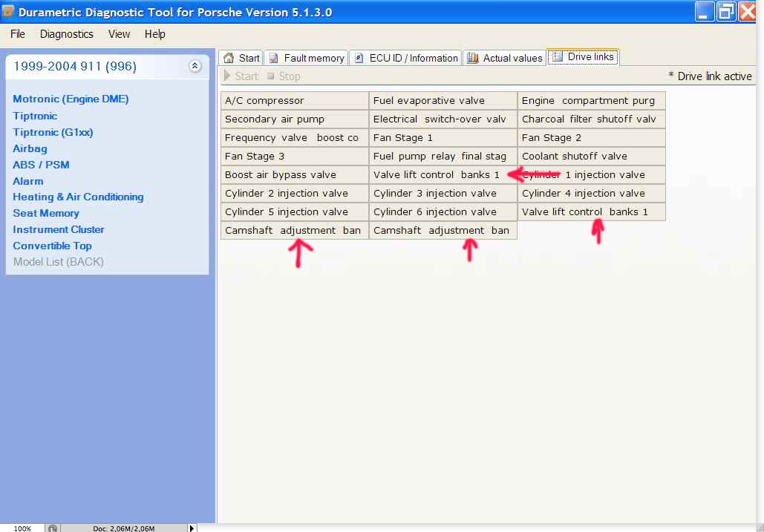Viewport: 764px width, 532px height.
Task: Click the Stop button in the drive links toolbar
Action: coord(284,76)
